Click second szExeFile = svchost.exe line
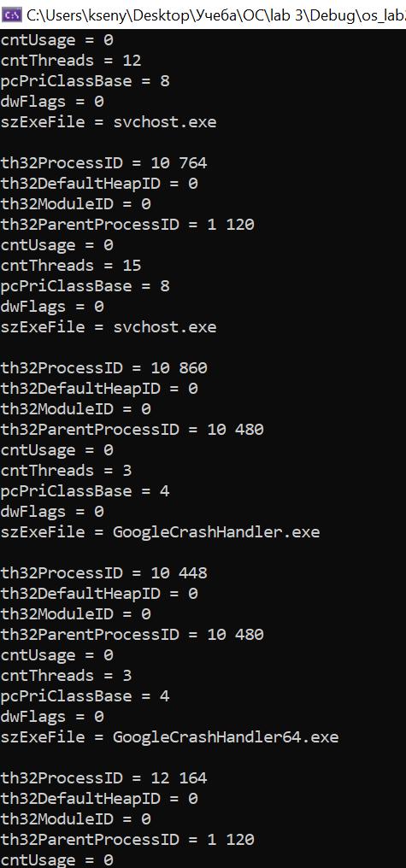The height and width of the screenshot is (868, 406). [108, 327]
